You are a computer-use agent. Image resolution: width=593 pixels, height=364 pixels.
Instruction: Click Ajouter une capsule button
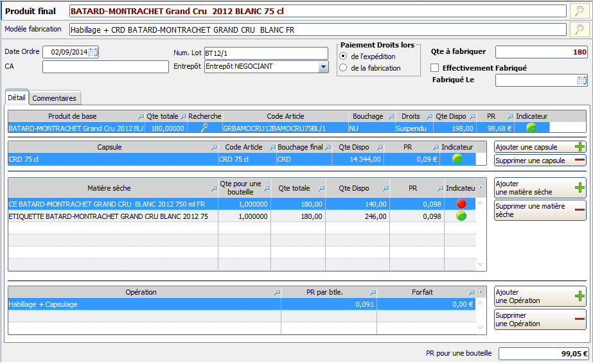pyautogui.click(x=540, y=147)
